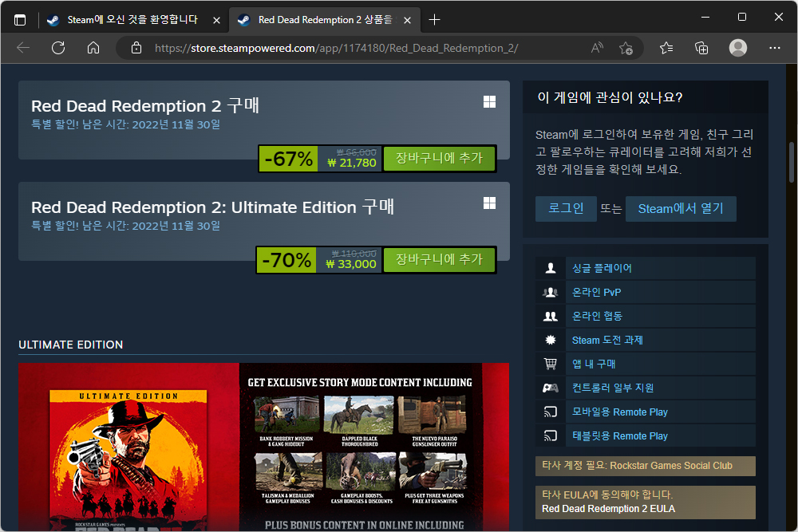798x532 pixels.
Task: Click the Steam achievements star icon
Action: pyautogui.click(x=550, y=340)
